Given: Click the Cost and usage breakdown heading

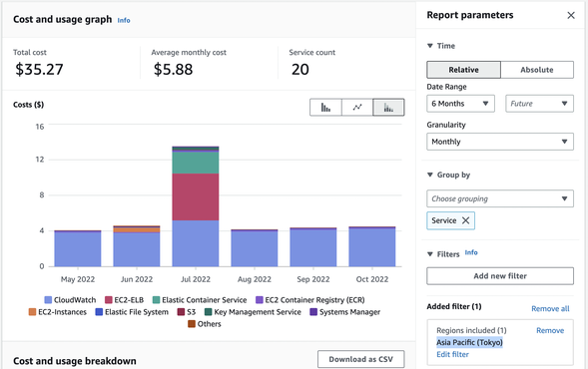Looking at the screenshot, I should [75, 361].
